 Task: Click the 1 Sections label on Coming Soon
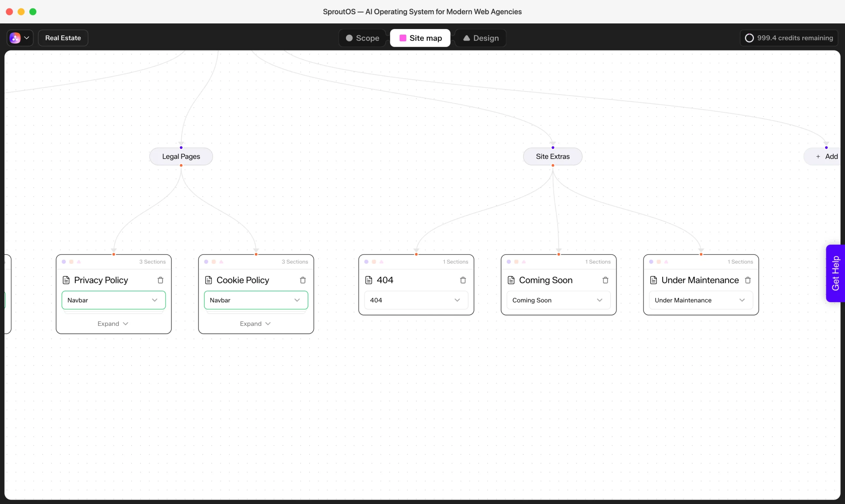[598, 262]
